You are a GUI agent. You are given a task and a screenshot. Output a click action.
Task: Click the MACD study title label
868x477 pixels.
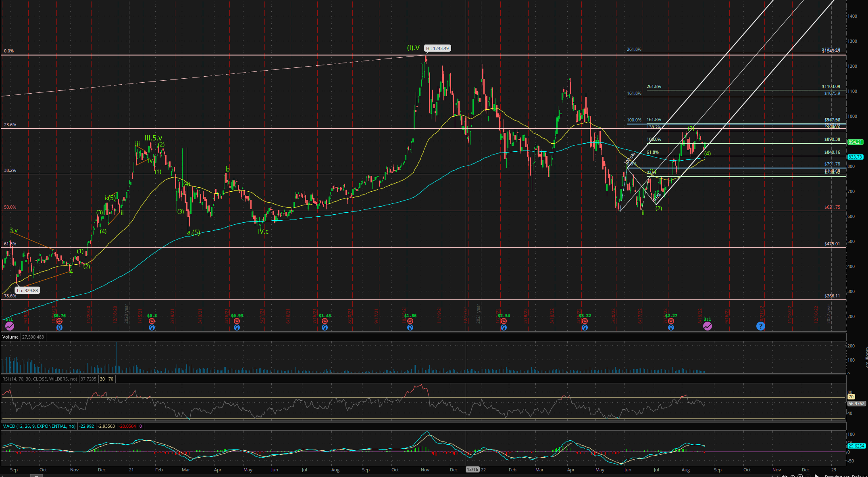39,426
